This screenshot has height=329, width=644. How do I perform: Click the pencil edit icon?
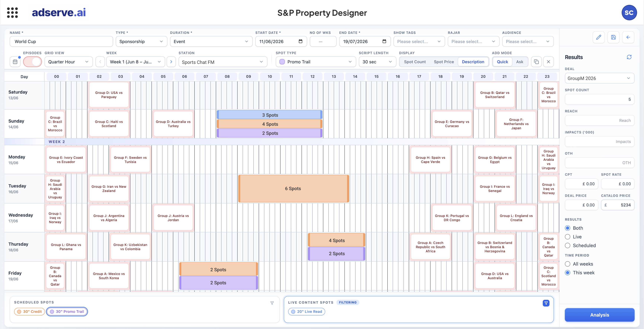pyautogui.click(x=599, y=37)
